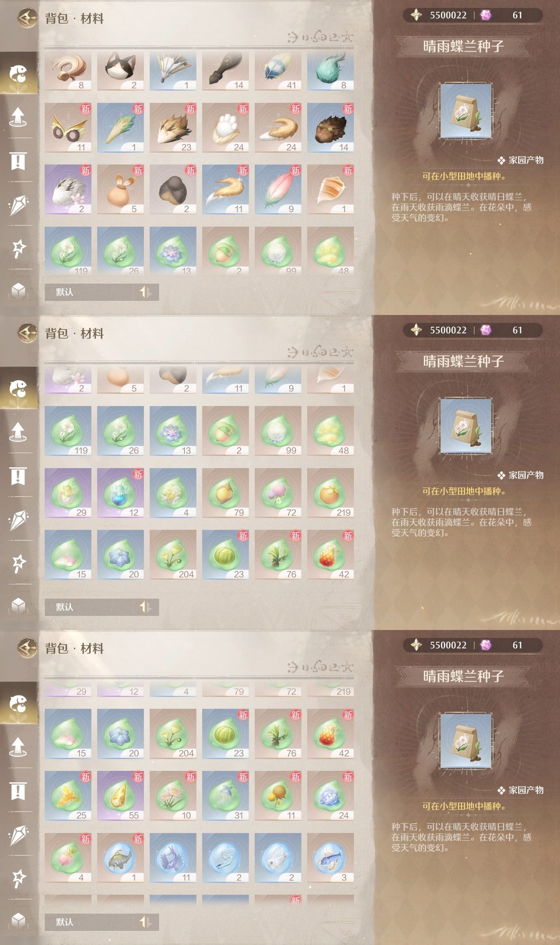The image size is (560, 945).
Task: Select the teal fluffy tail material
Action: tap(330, 70)
